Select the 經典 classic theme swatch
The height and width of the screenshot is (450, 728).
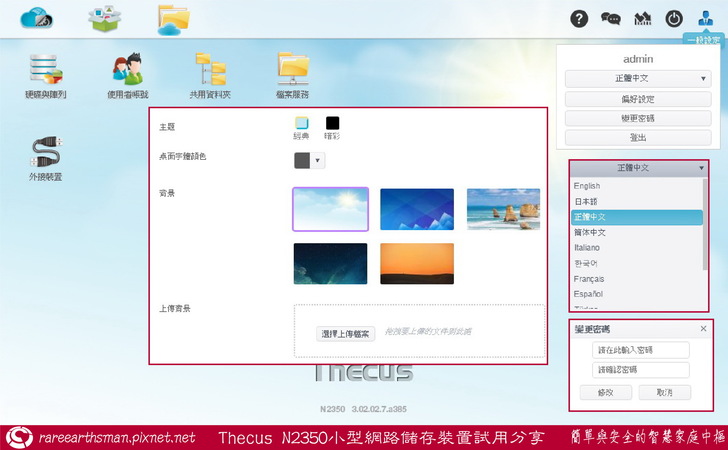(301, 124)
